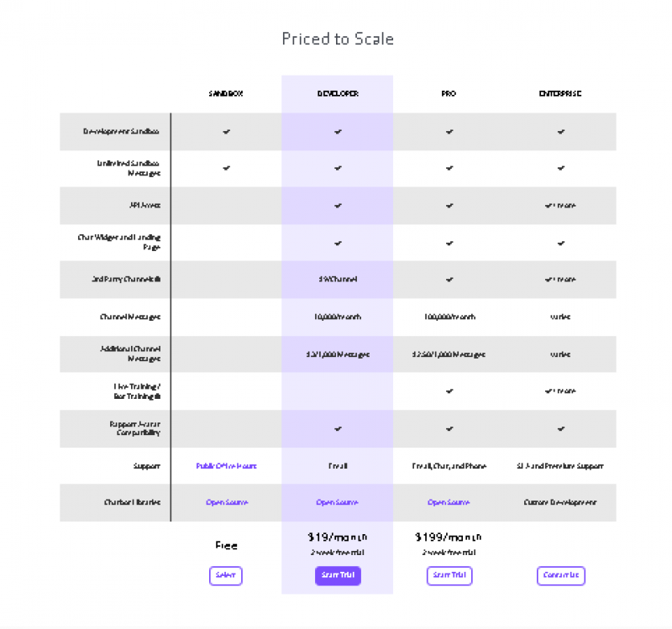Click the Pro Live Training checkmark
The width and height of the screenshot is (672, 629).
tap(449, 391)
